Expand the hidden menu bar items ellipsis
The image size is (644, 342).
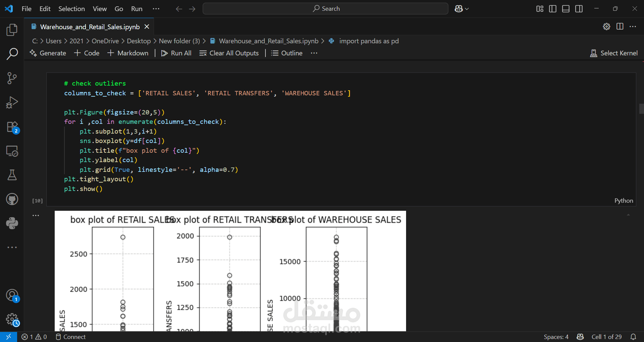(156, 9)
